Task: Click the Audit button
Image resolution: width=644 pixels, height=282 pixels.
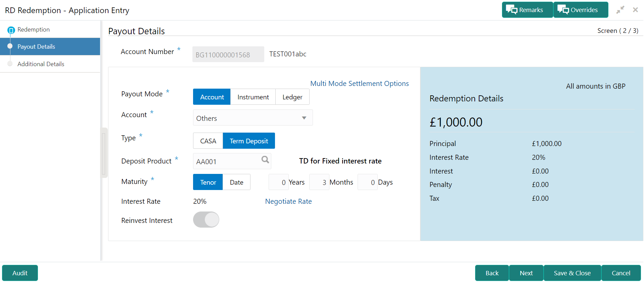Action: coord(20,273)
